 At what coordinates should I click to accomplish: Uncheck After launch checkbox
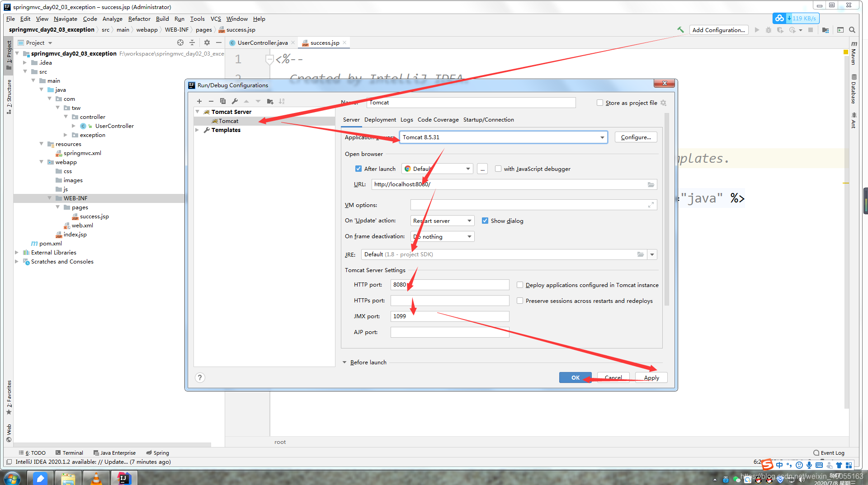pyautogui.click(x=359, y=169)
